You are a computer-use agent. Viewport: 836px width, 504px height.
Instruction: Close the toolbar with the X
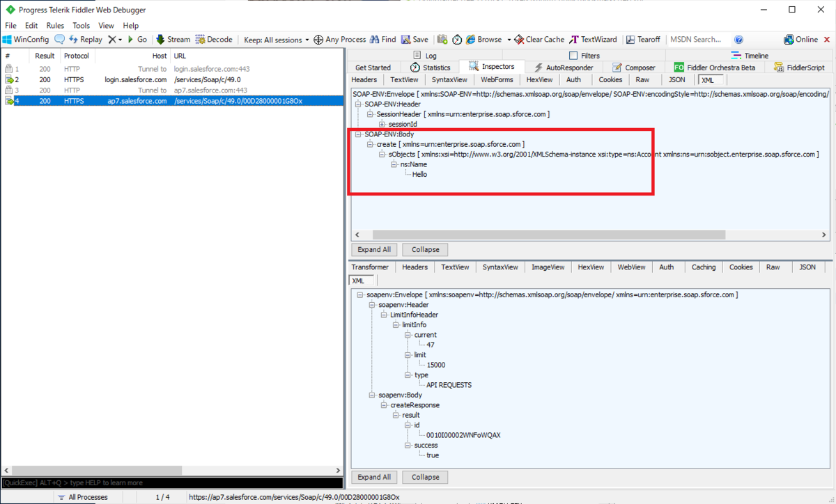coord(827,40)
